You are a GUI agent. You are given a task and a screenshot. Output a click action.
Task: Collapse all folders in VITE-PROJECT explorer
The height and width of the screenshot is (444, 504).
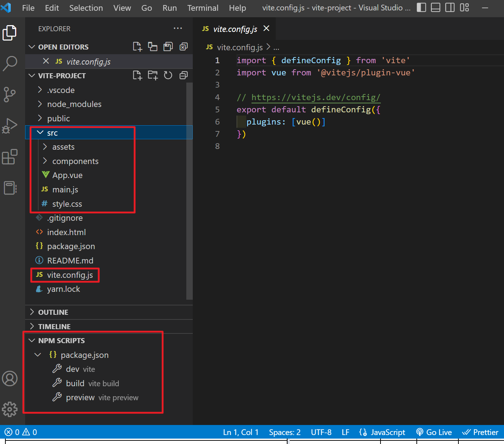tap(183, 75)
